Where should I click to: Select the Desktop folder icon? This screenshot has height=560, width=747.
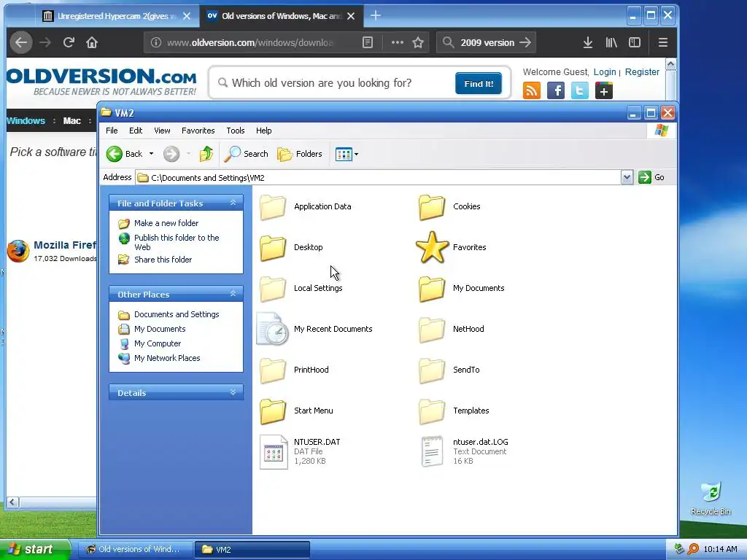coord(273,248)
